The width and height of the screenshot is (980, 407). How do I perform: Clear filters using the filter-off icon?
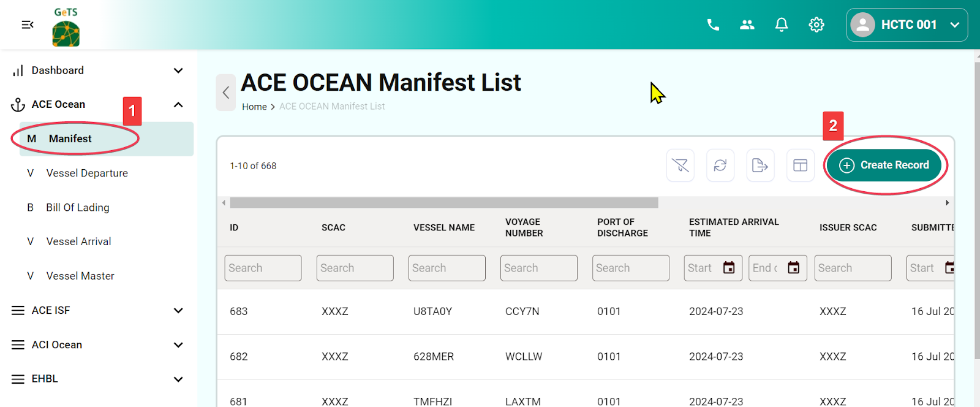pyautogui.click(x=680, y=165)
